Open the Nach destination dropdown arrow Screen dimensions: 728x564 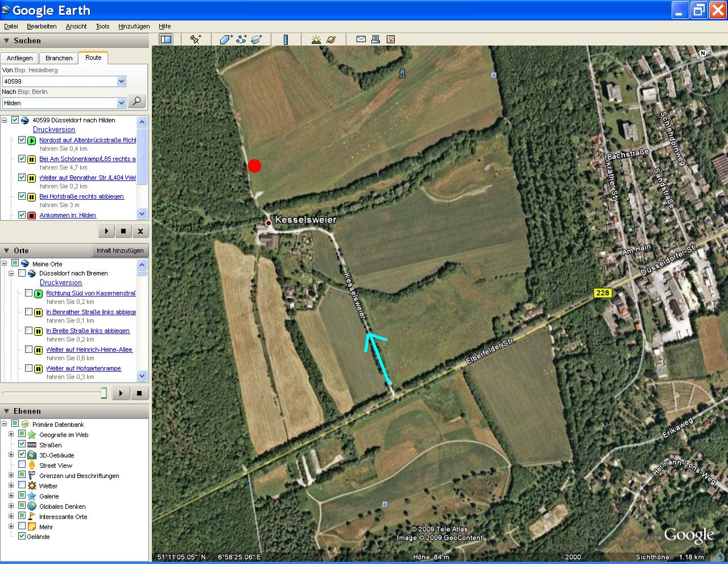click(121, 103)
